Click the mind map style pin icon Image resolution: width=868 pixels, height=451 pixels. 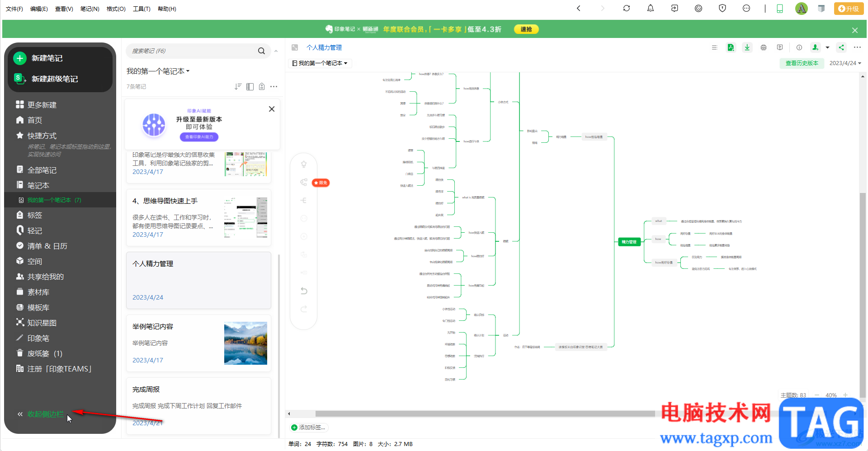pyautogui.click(x=304, y=164)
